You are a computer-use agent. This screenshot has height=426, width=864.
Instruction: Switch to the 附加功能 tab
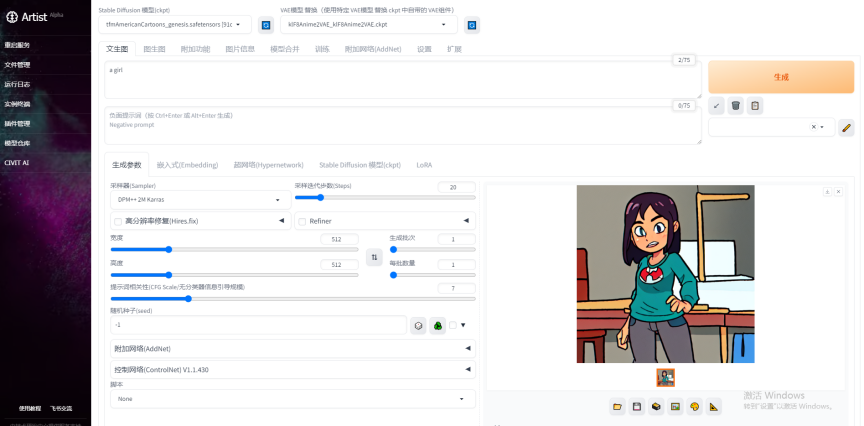[x=195, y=49]
